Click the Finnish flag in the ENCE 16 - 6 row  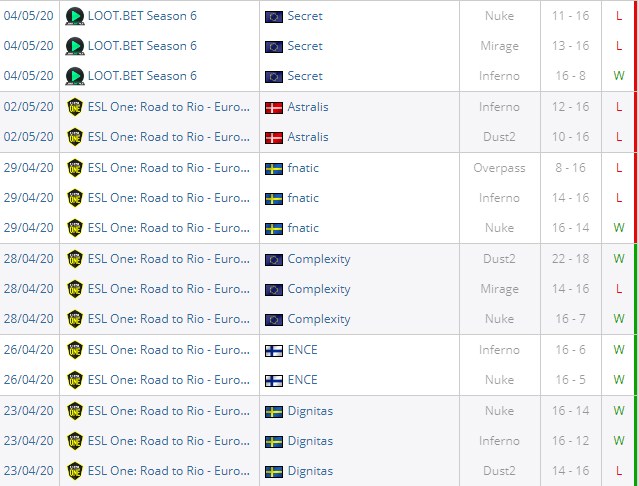coord(273,350)
